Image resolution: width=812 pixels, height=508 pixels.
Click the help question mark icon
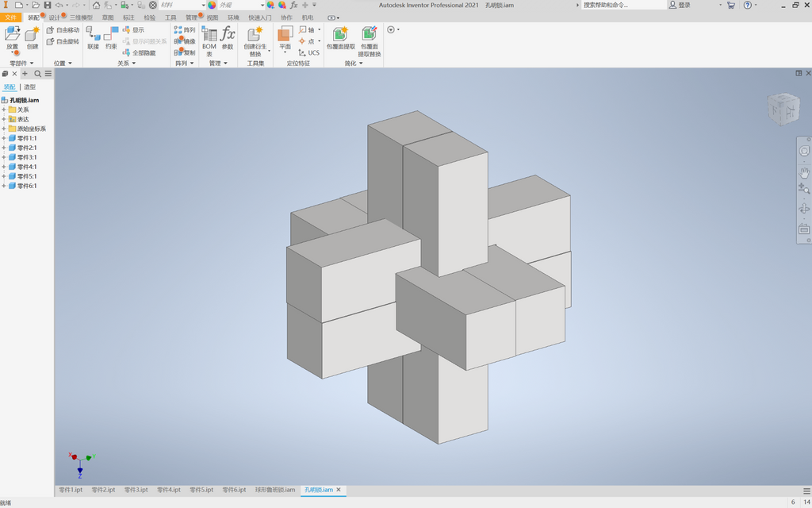coord(747,6)
